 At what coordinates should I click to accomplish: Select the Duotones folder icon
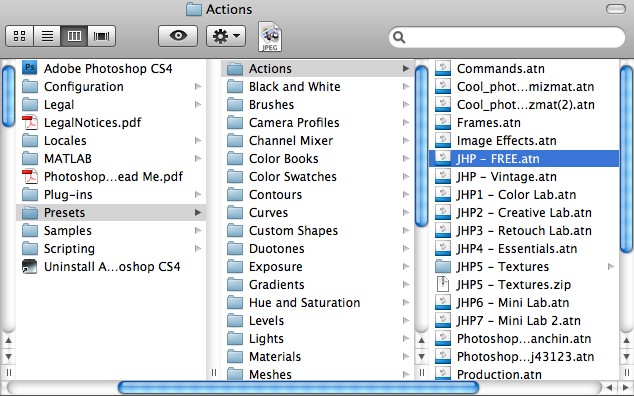235,248
